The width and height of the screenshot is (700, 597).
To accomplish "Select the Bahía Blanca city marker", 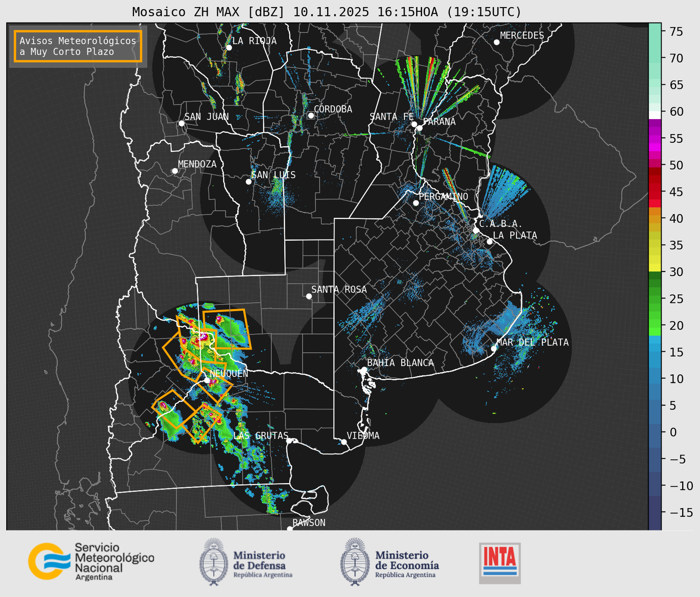I will tap(364, 369).
